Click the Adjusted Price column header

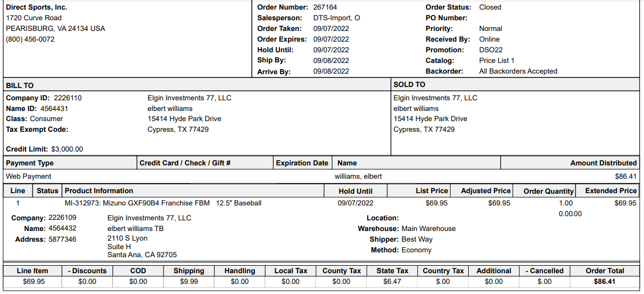pos(486,190)
